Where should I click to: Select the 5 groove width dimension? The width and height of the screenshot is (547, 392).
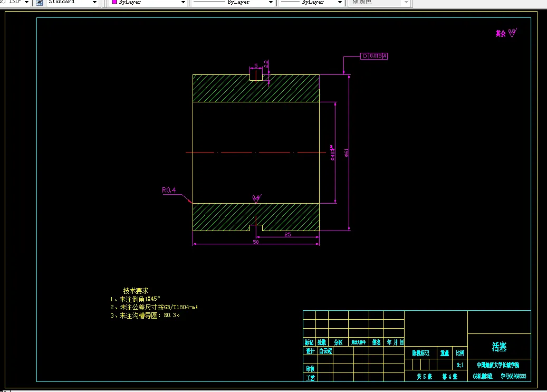point(256,65)
